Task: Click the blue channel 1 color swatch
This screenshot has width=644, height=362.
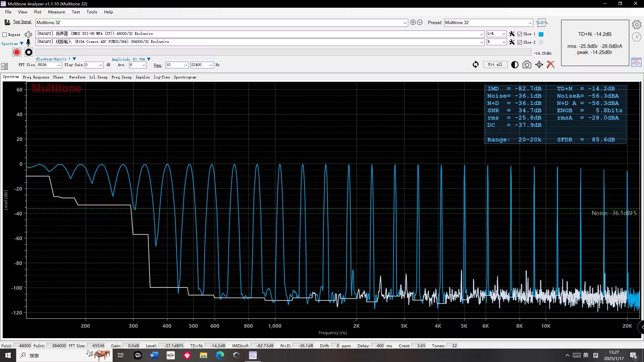Action: [x=541, y=34]
